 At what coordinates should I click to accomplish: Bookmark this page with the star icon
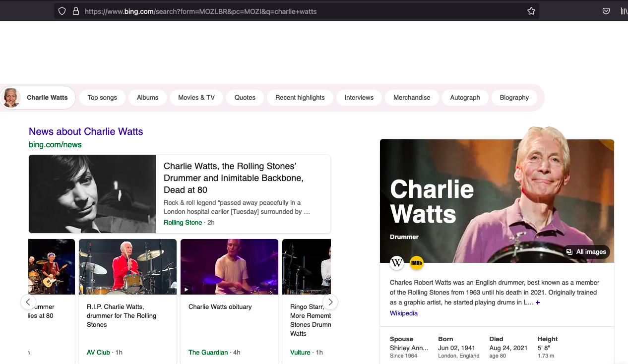point(531,11)
